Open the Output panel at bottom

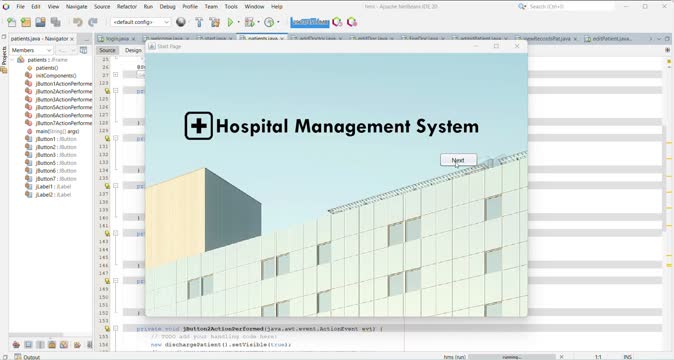27,357
